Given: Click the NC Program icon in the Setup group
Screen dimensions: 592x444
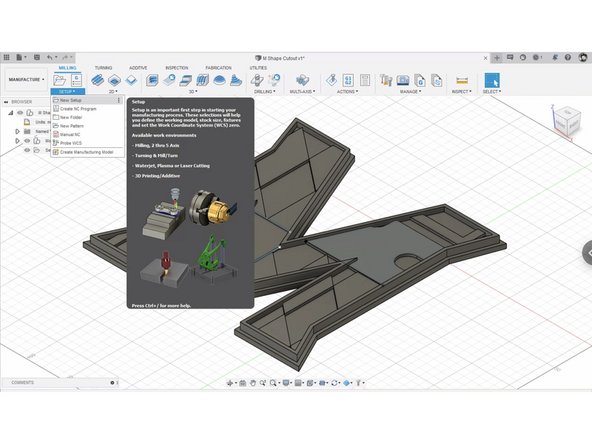Looking at the screenshot, I should point(77,80).
